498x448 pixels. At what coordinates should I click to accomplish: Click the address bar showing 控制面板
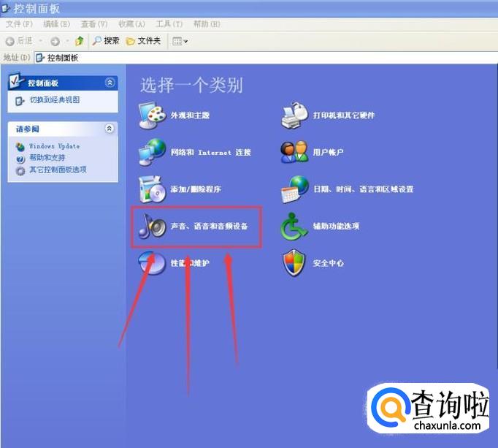219,58
